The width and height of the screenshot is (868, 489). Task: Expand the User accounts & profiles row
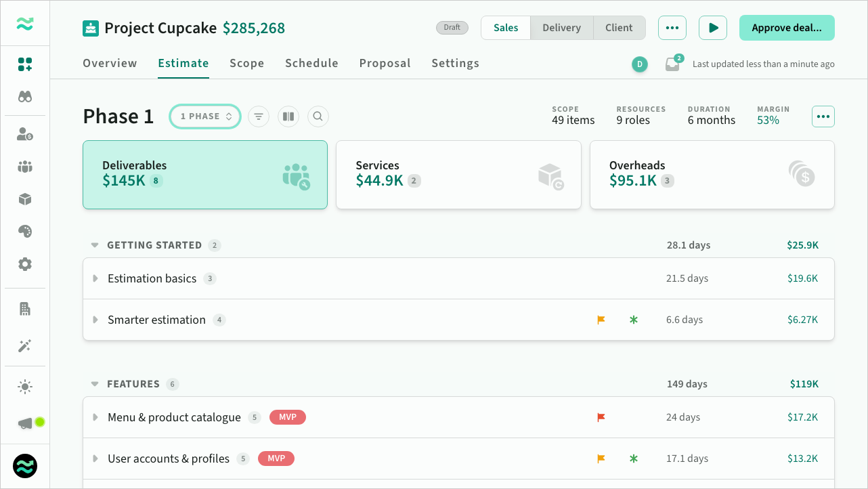tap(95, 459)
